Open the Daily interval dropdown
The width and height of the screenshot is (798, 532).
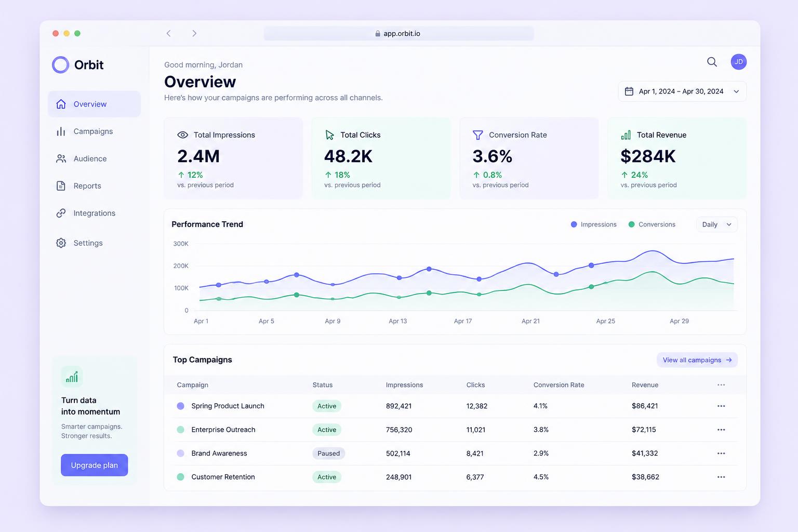click(716, 224)
